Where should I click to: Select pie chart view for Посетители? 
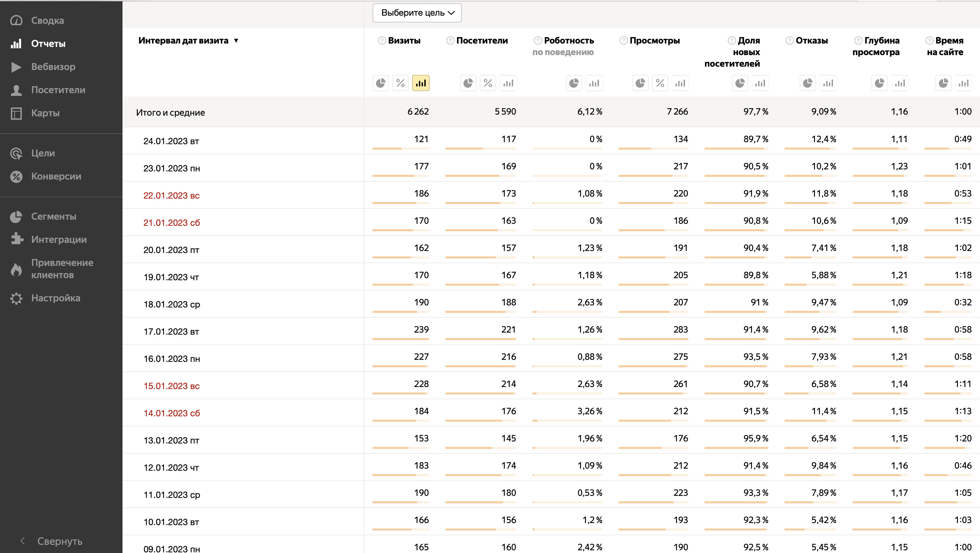[468, 83]
